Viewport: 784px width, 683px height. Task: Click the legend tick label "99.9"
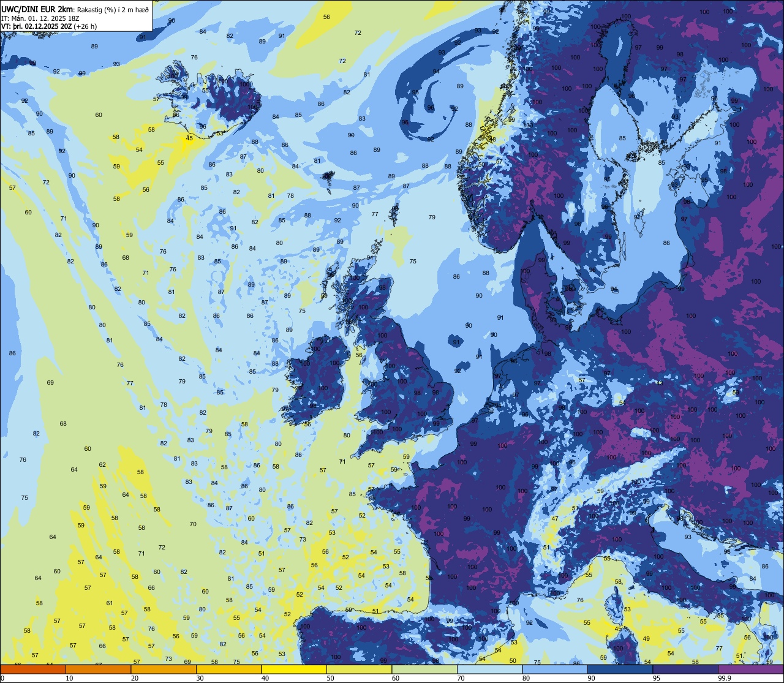(726, 678)
